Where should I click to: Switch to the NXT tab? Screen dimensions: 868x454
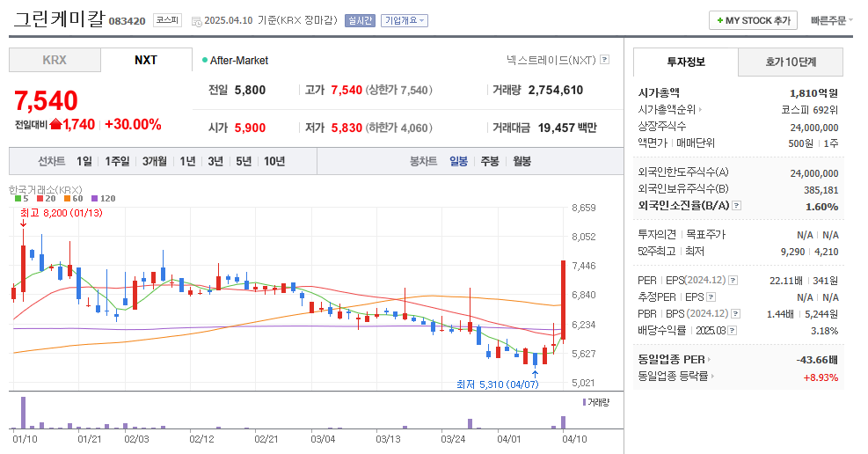point(146,60)
